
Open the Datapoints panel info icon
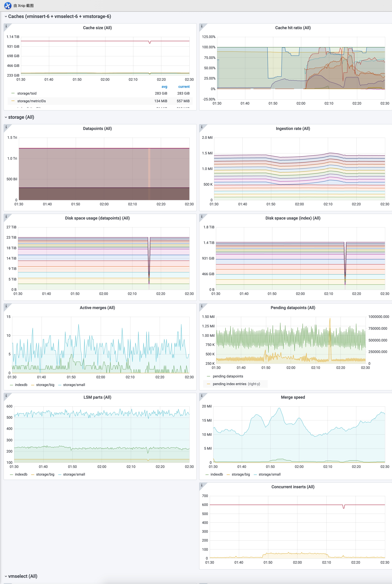pyautogui.click(x=6, y=127)
